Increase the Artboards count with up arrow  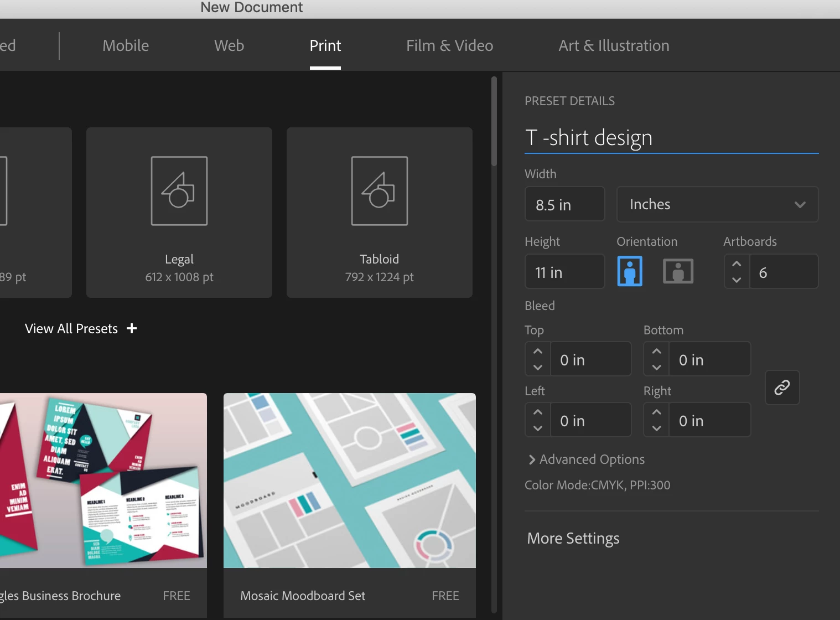(x=737, y=264)
